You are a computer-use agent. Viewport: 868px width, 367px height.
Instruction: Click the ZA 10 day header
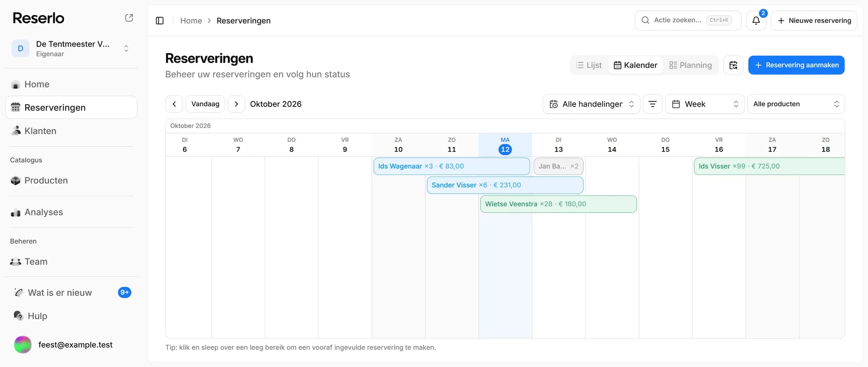coord(398,145)
